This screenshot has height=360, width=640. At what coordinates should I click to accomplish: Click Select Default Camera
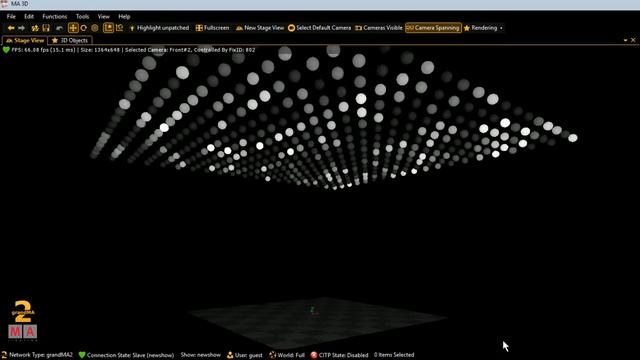point(320,28)
